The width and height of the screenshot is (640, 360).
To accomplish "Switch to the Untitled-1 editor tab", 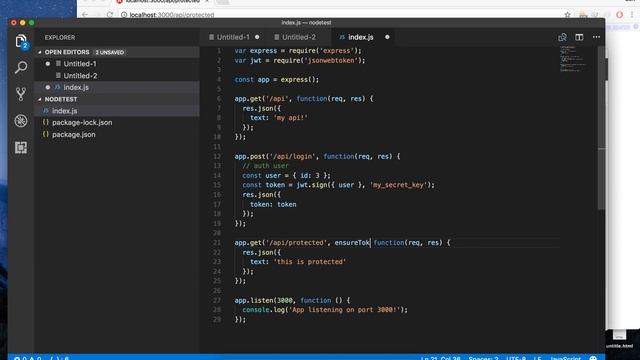I will [233, 37].
